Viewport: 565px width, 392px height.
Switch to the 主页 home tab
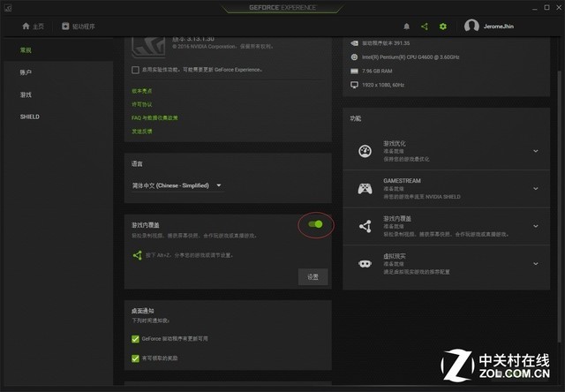tap(34, 26)
